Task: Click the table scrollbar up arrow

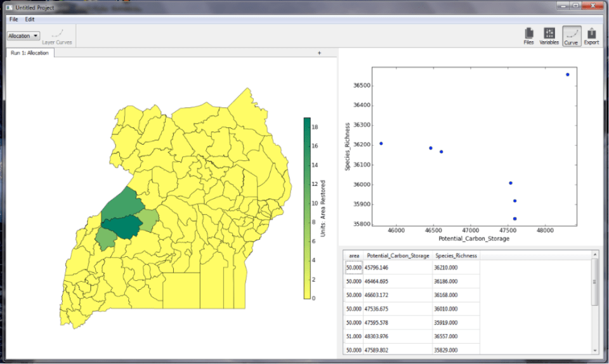Action: pyautogui.click(x=594, y=254)
